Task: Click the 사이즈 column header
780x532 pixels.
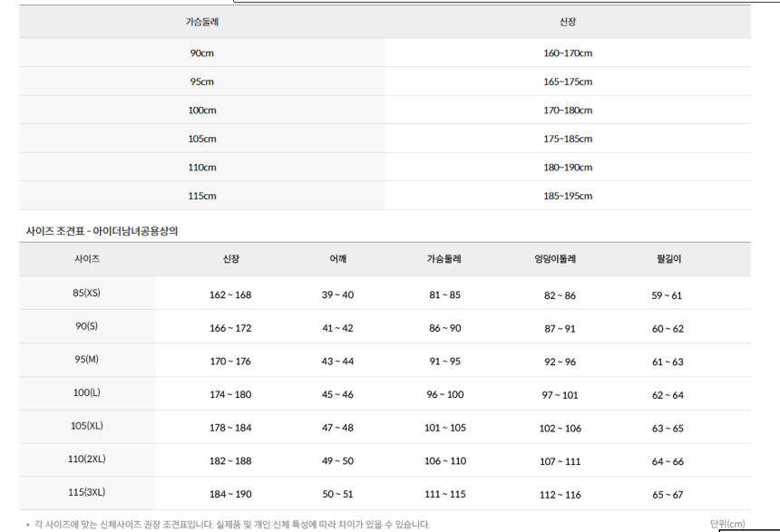Action: click(x=87, y=259)
